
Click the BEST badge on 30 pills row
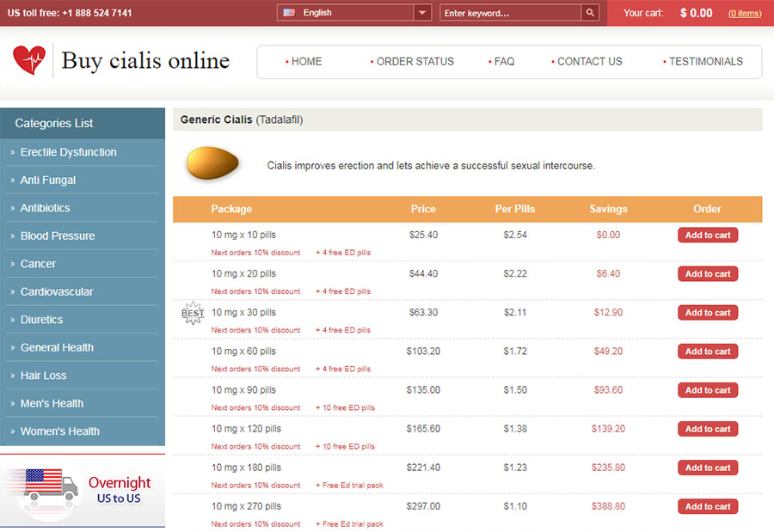pyautogui.click(x=193, y=313)
